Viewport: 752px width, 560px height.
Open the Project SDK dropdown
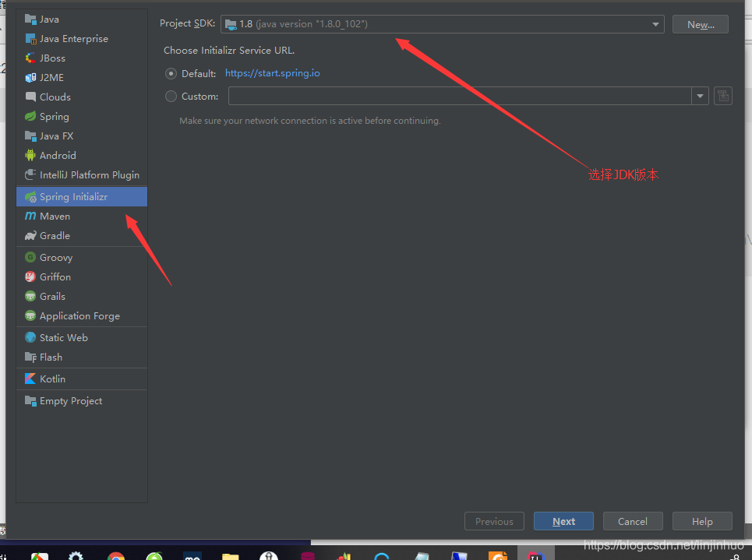[442, 24]
